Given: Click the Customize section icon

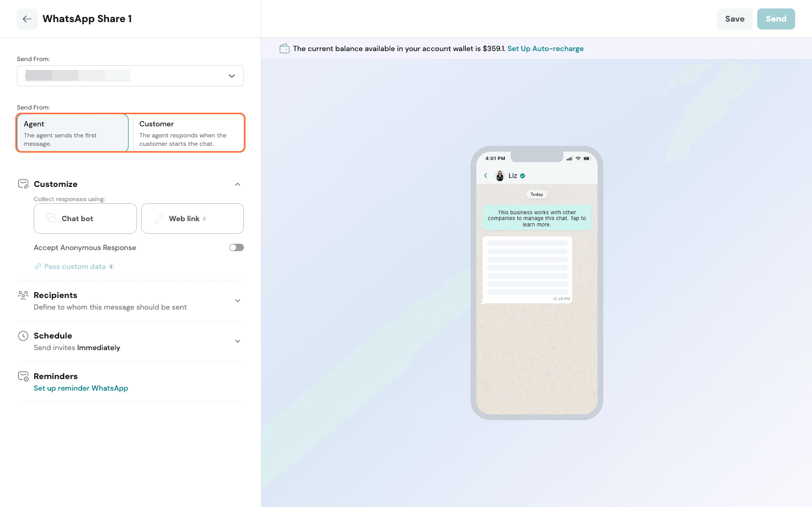Looking at the screenshot, I should coord(23,184).
